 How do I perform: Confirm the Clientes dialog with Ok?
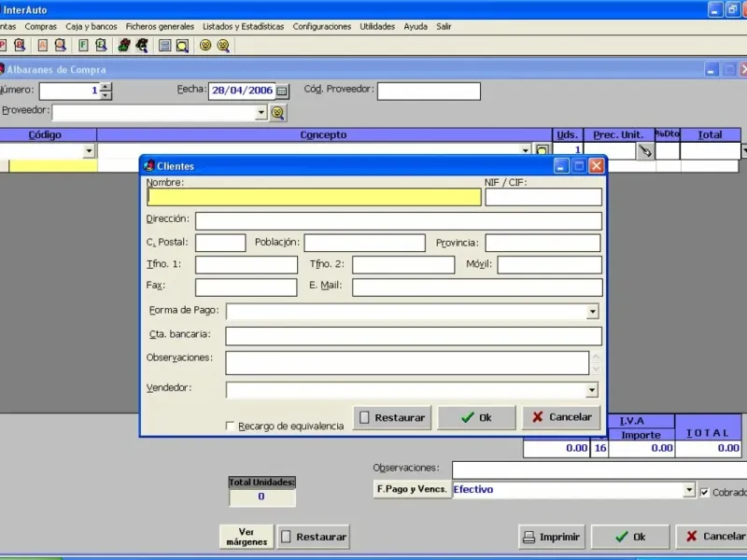(476, 417)
